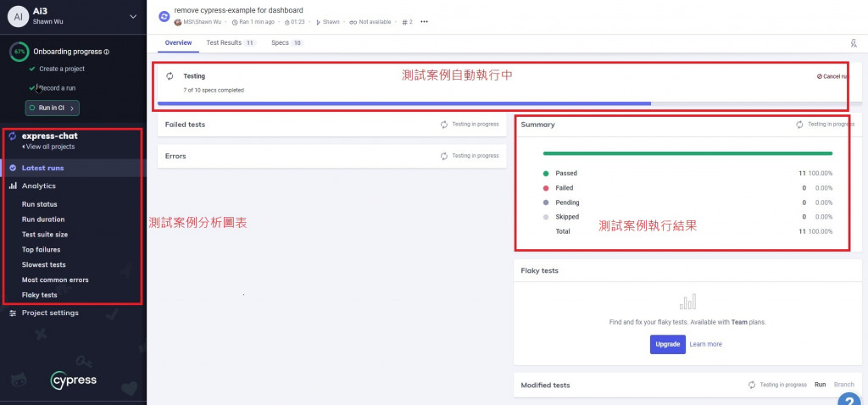
Task: Click the accessibility icon at top right
Action: coord(854,43)
